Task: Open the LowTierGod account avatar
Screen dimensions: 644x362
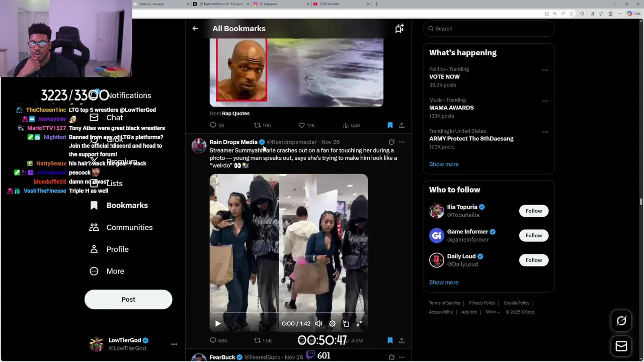Action: click(96, 344)
